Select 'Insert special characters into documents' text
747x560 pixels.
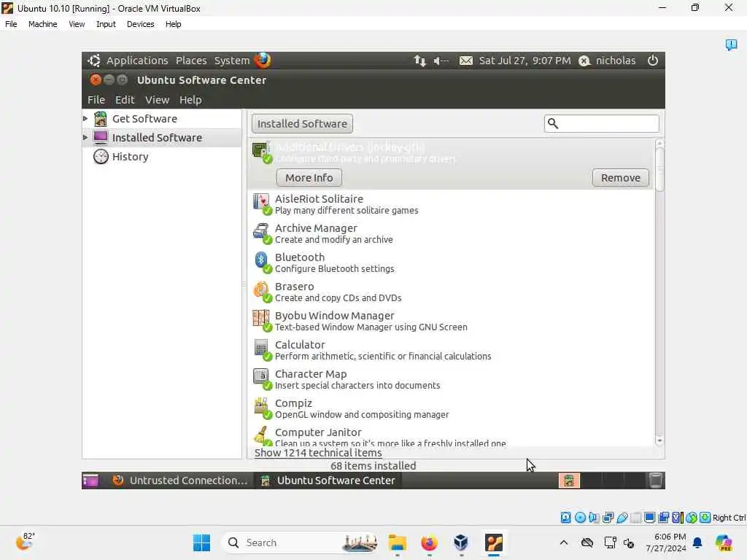tap(357, 385)
